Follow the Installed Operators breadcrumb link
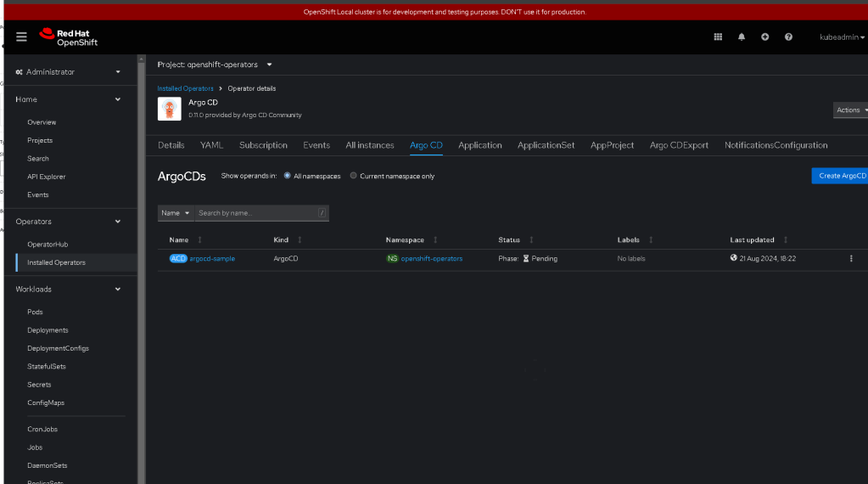Screen dimensions: 868x484 (185, 88)
